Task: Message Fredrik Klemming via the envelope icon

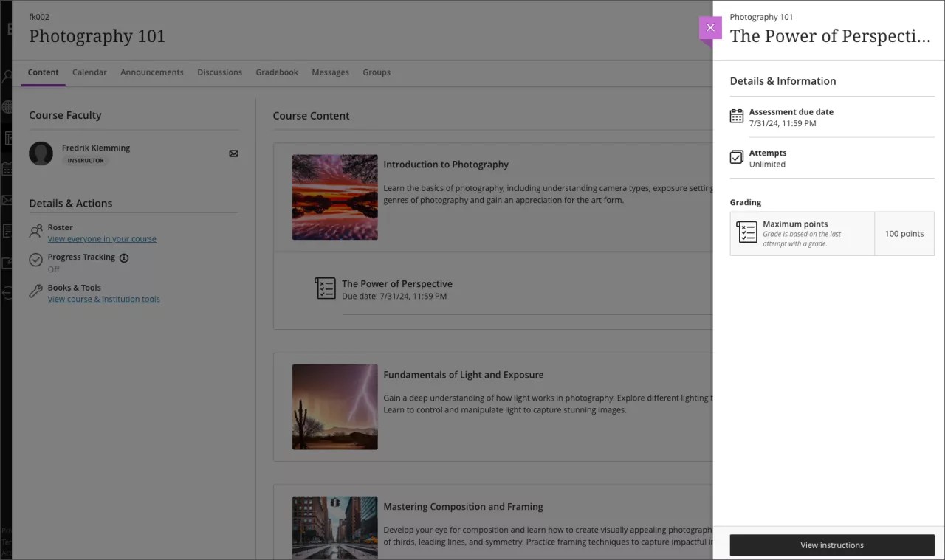Action: click(233, 153)
